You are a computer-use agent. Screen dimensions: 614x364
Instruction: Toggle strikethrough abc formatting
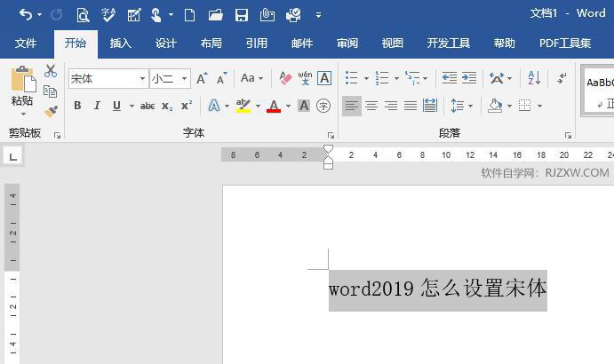pos(148,106)
